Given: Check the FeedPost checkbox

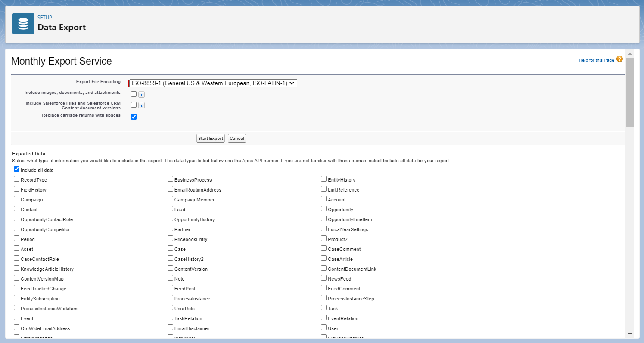Looking at the screenshot, I should pos(170,288).
